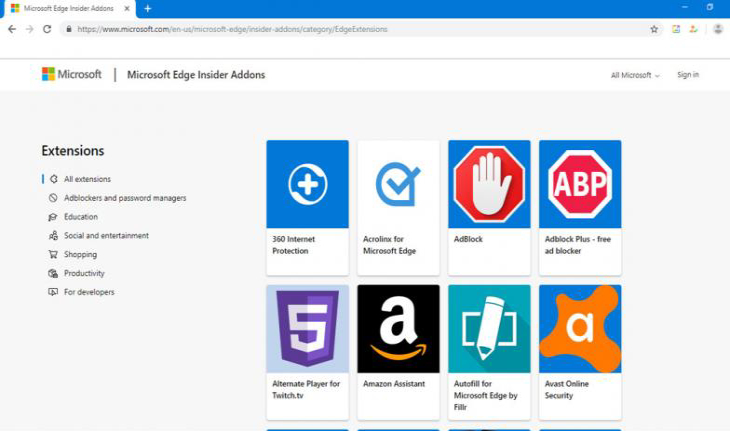Select Adblockers and password managers category
The height and width of the screenshot is (431, 730).
click(125, 198)
